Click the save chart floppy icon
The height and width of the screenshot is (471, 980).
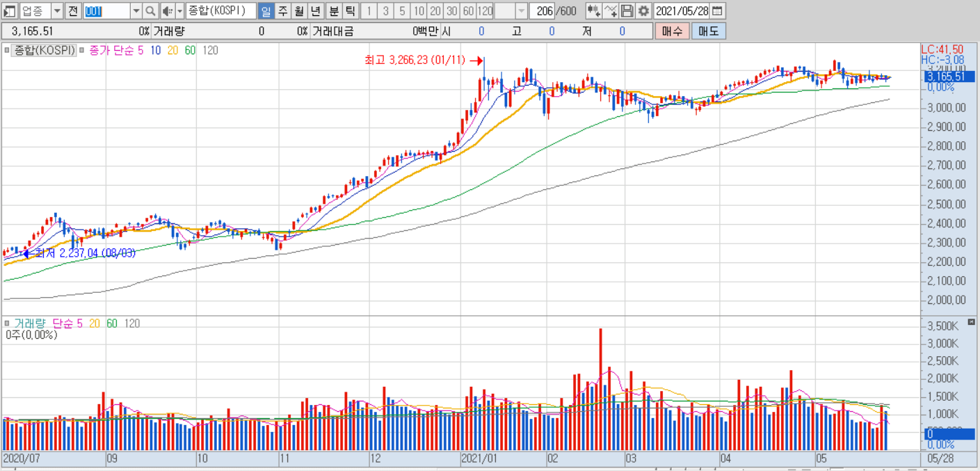pyautogui.click(x=627, y=10)
